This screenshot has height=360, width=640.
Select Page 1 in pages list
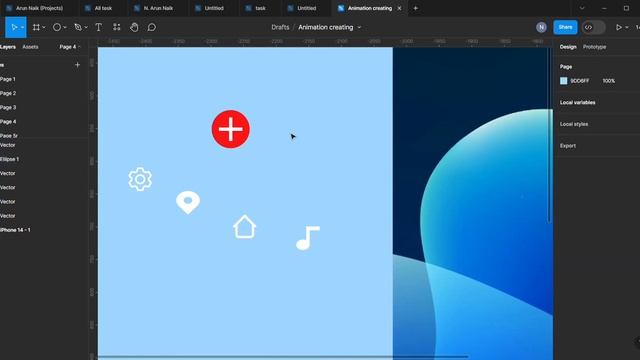pos(8,79)
